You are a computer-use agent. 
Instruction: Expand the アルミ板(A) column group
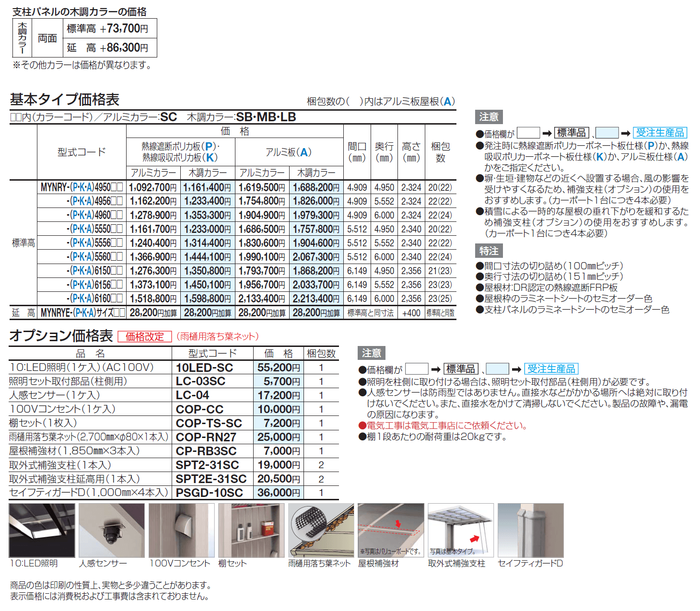(288, 152)
